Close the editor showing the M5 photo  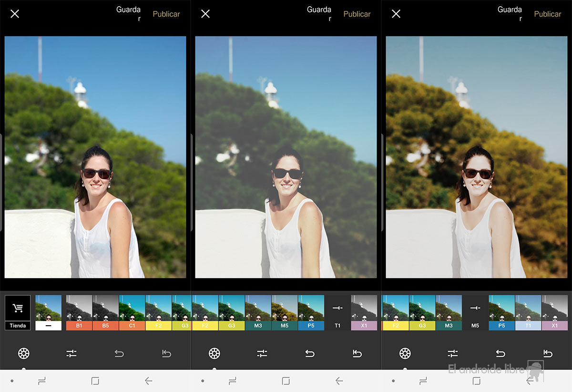pyautogui.click(x=396, y=14)
